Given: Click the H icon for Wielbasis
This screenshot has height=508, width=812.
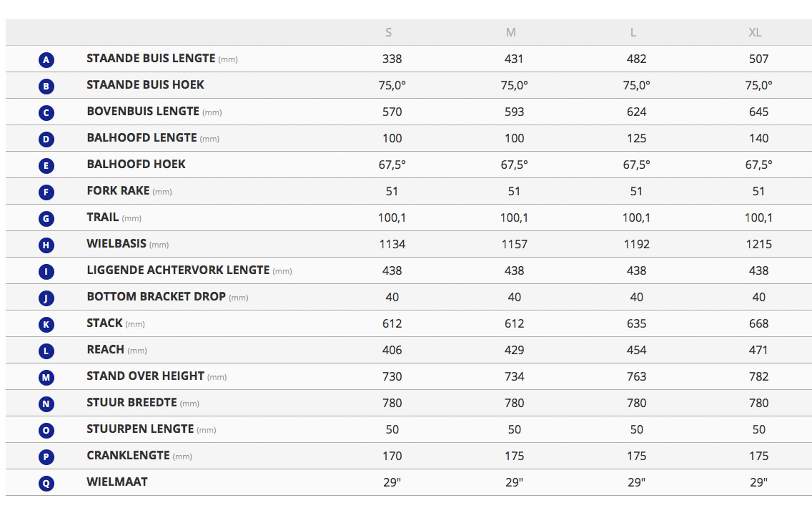Looking at the screenshot, I should [46, 245].
